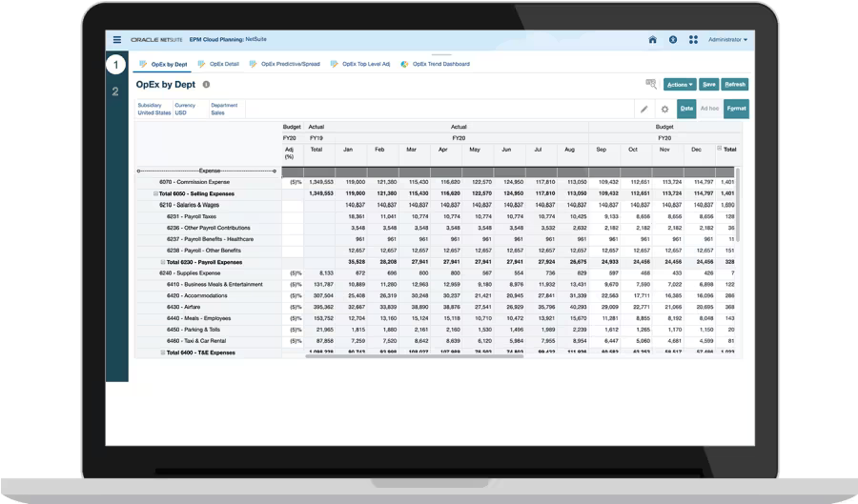This screenshot has width=858, height=504.
Task: Toggle the Data view button
Action: (686, 109)
